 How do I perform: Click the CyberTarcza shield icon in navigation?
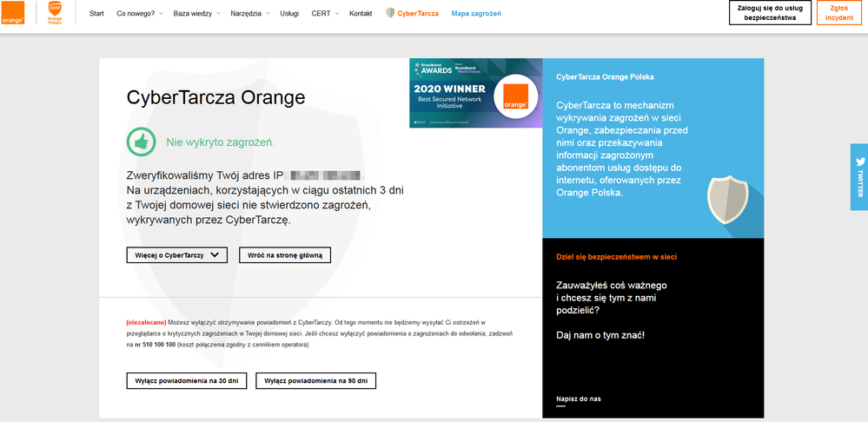pyautogui.click(x=390, y=14)
